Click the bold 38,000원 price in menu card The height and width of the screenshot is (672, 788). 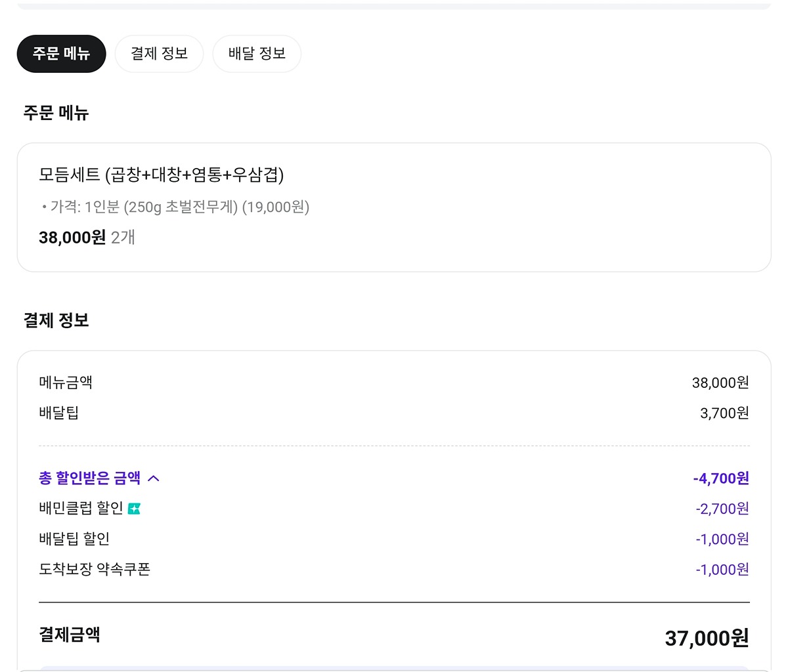72,238
